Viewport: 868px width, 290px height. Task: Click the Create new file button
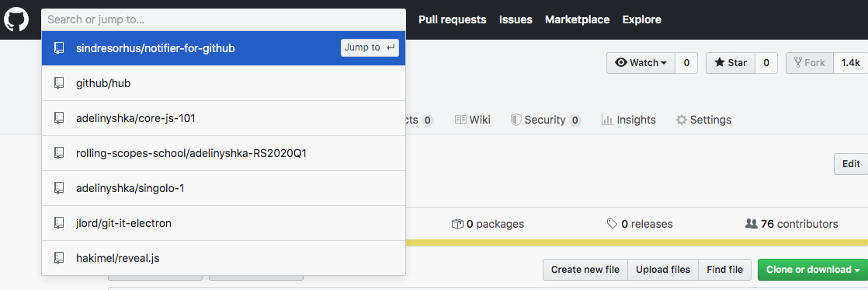[585, 270]
